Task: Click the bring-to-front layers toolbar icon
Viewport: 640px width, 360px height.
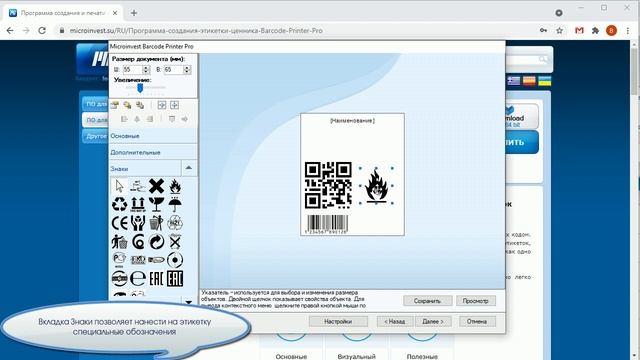Action: tap(127, 105)
